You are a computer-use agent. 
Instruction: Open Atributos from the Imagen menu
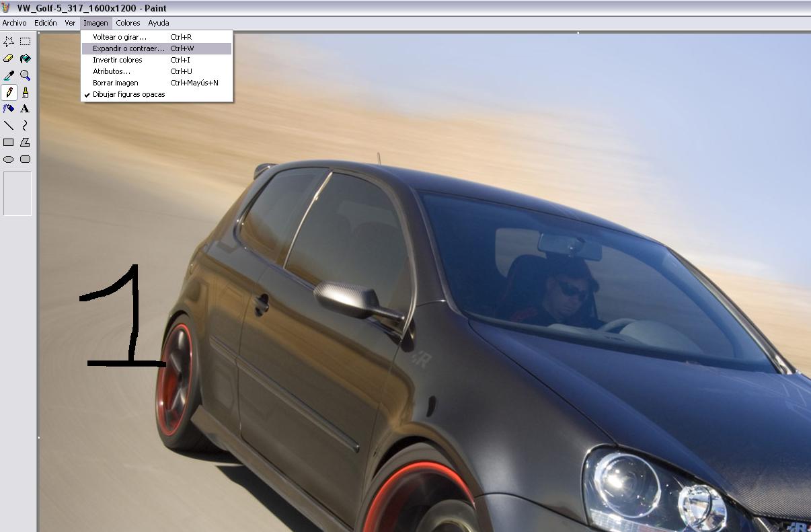(x=157, y=71)
